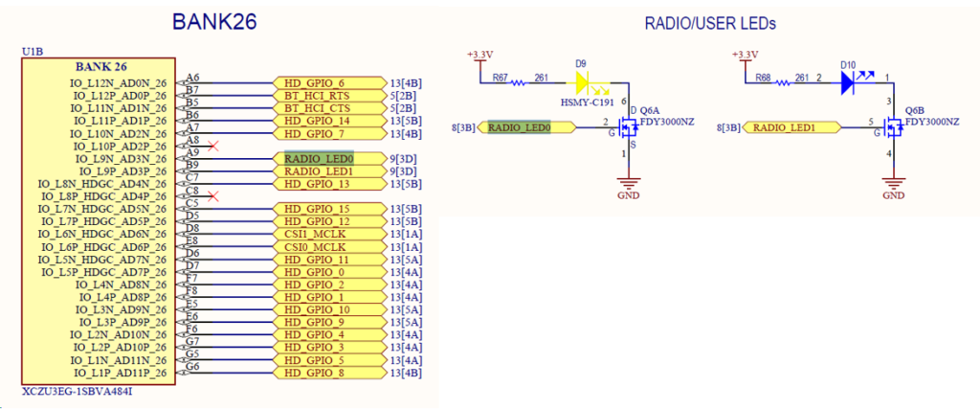Select the GND symbol below Q6B
The width and height of the screenshot is (980, 409).
[894, 185]
